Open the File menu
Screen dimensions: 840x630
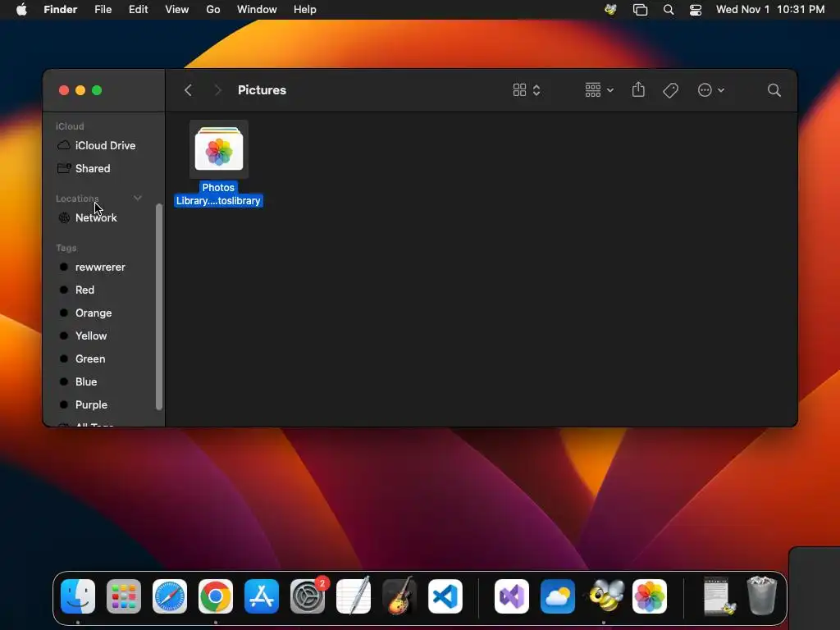click(103, 10)
